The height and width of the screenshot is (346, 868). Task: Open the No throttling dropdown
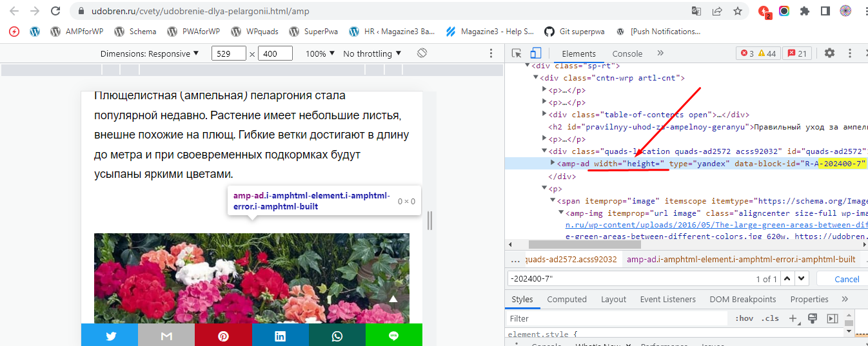pos(372,53)
